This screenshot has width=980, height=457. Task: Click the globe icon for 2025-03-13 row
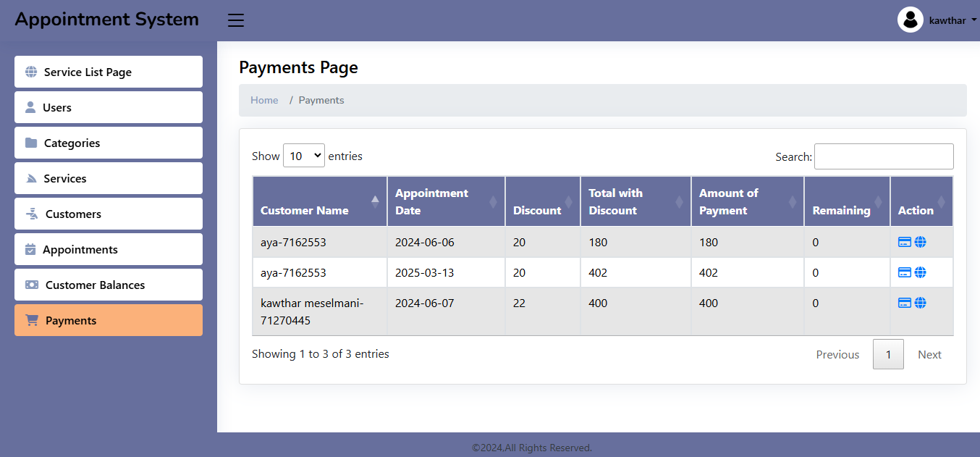click(920, 272)
